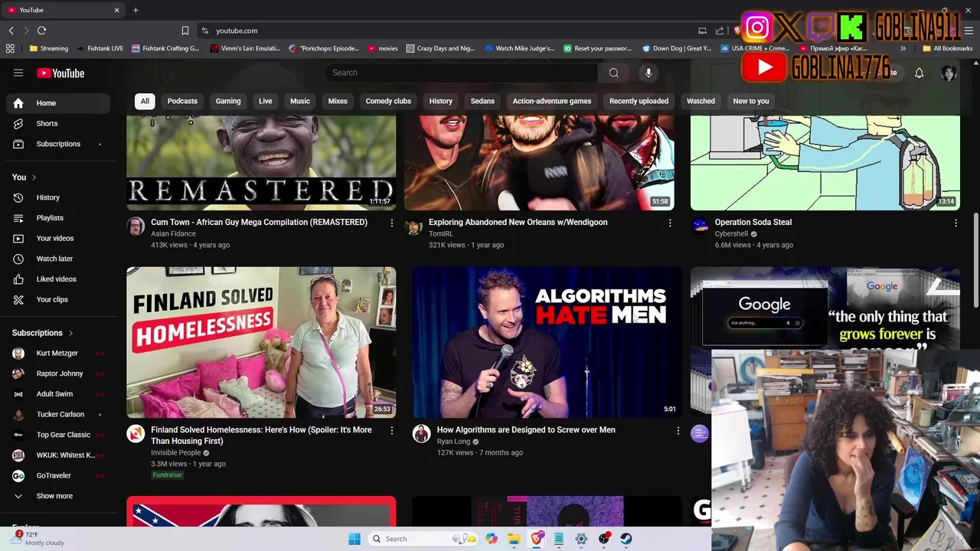Screen dimensions: 980x551
Task: Open Your videos in the sidebar
Action: tap(60, 238)
